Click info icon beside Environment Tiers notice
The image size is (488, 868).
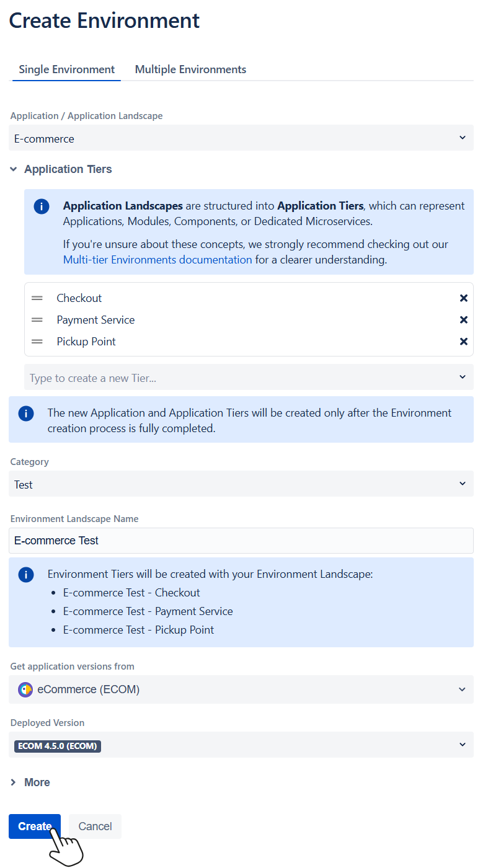coord(26,575)
